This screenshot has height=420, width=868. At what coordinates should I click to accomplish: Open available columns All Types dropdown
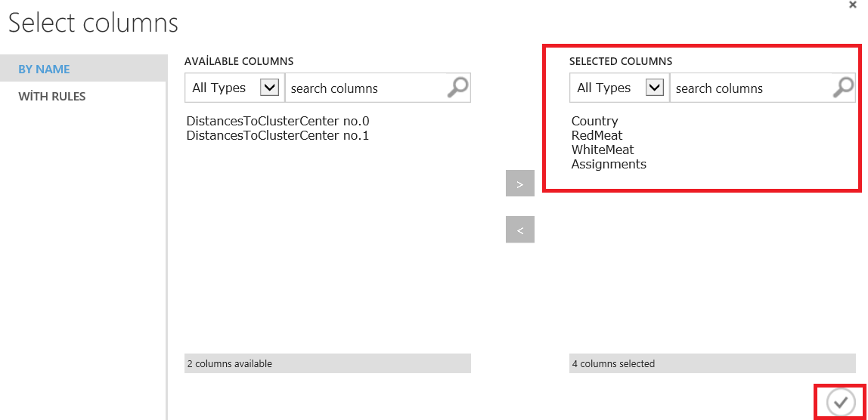point(269,88)
